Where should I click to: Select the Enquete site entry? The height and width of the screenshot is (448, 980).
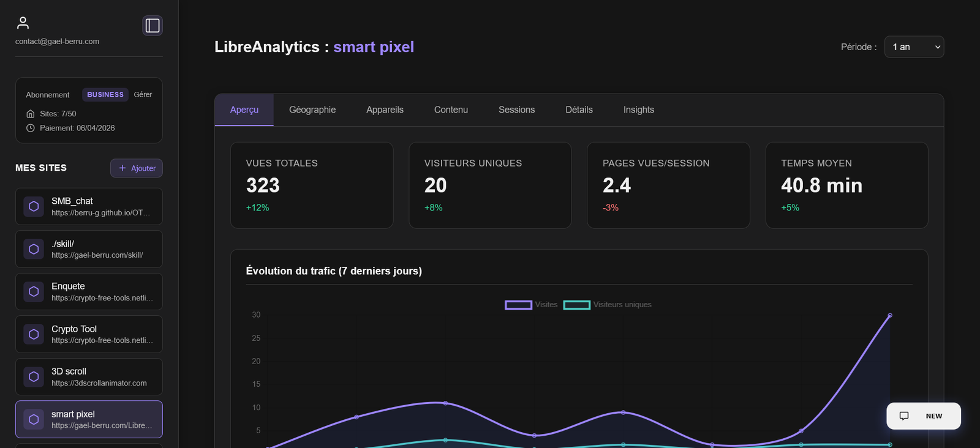tap(89, 292)
